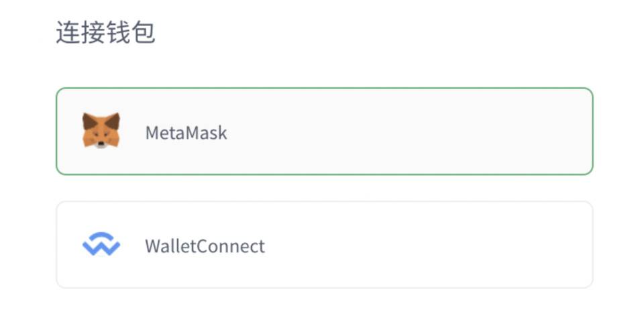Image resolution: width=644 pixels, height=326 pixels.
Task: Pick the first wallet in the list
Action: (x=324, y=131)
